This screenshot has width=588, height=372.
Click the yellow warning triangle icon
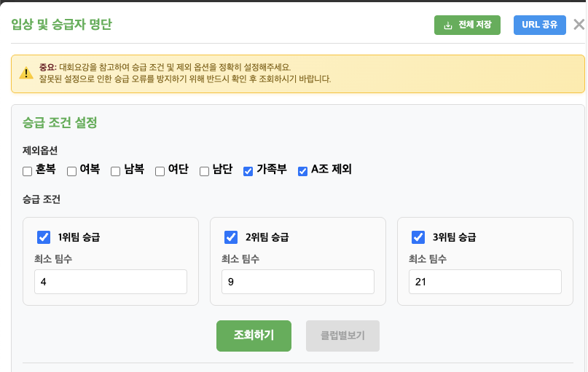pyautogui.click(x=26, y=73)
